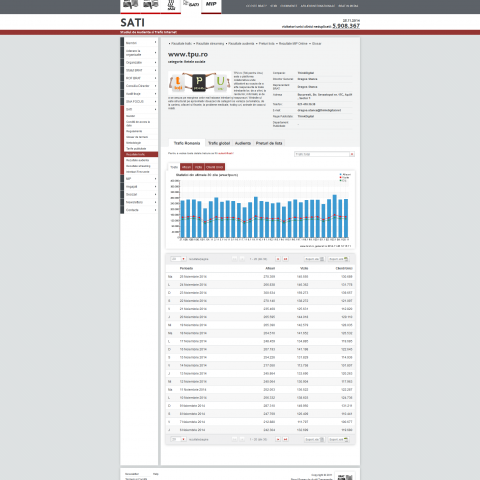
Task: Open rows-per-page dropdown below the table
Action: (x=178, y=439)
